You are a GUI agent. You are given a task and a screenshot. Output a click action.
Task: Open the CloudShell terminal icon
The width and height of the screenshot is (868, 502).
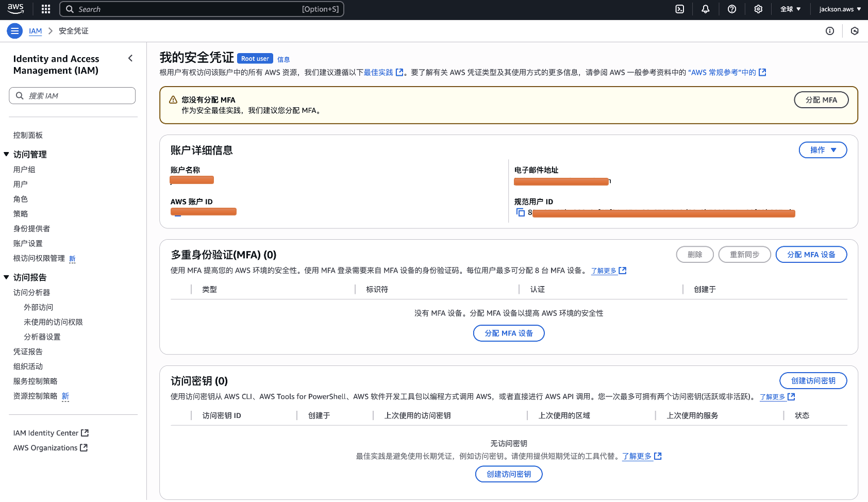[680, 9]
